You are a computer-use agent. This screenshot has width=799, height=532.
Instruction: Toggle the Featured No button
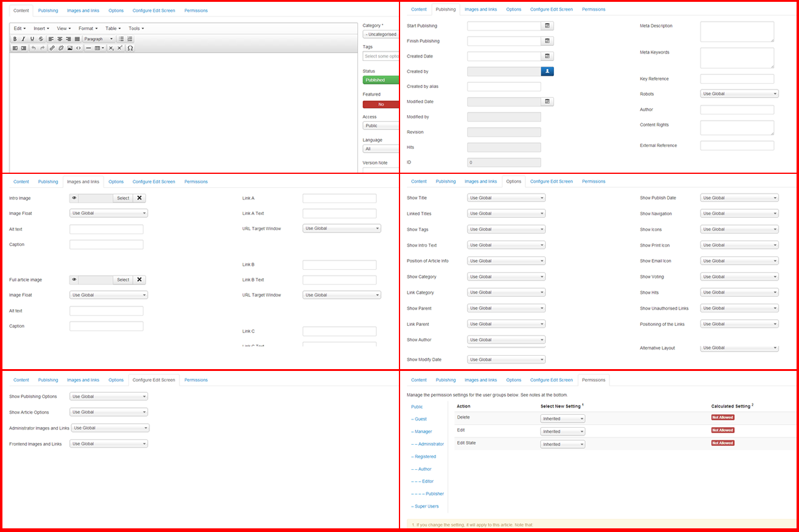tap(381, 104)
